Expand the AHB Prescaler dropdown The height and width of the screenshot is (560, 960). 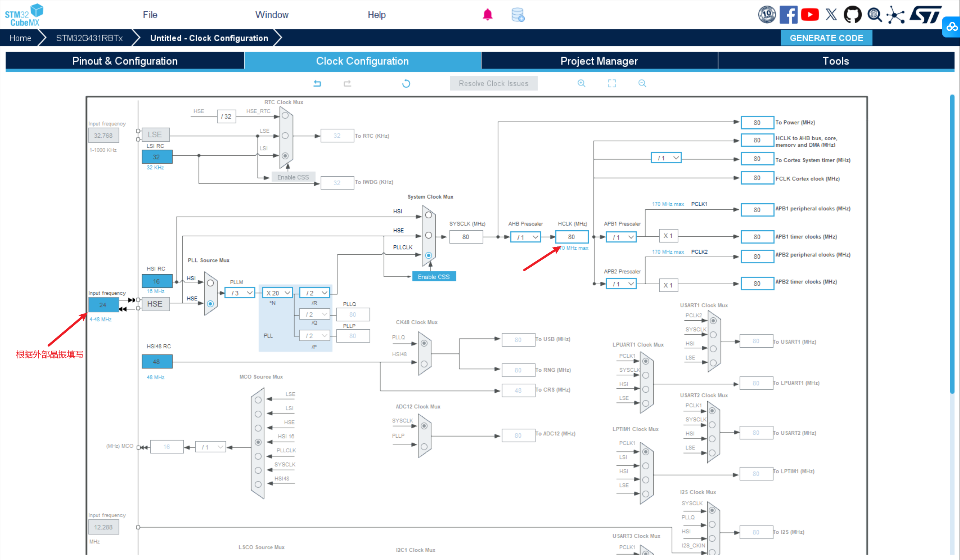(x=525, y=237)
